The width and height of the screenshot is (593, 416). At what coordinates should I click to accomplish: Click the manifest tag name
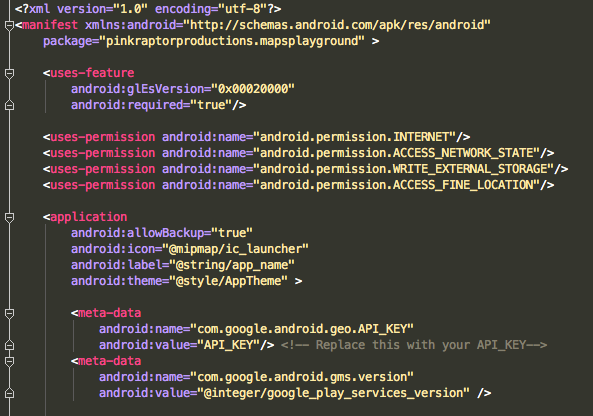(x=50, y=25)
